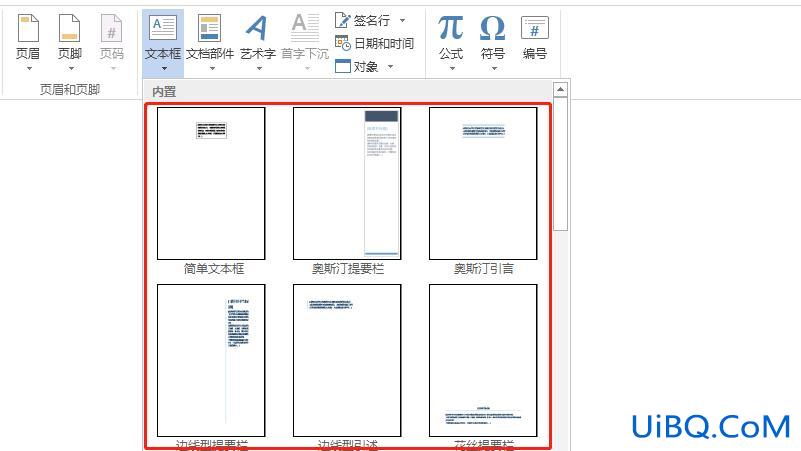The height and width of the screenshot is (451, 801).
Task: Click the 编号 number icon
Action: (x=534, y=28)
